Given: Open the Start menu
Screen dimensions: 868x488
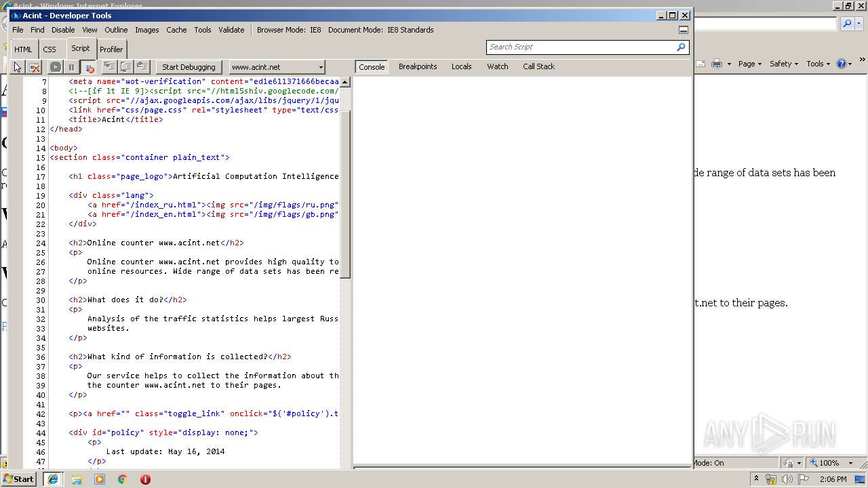Looking at the screenshot, I should pos(19,479).
